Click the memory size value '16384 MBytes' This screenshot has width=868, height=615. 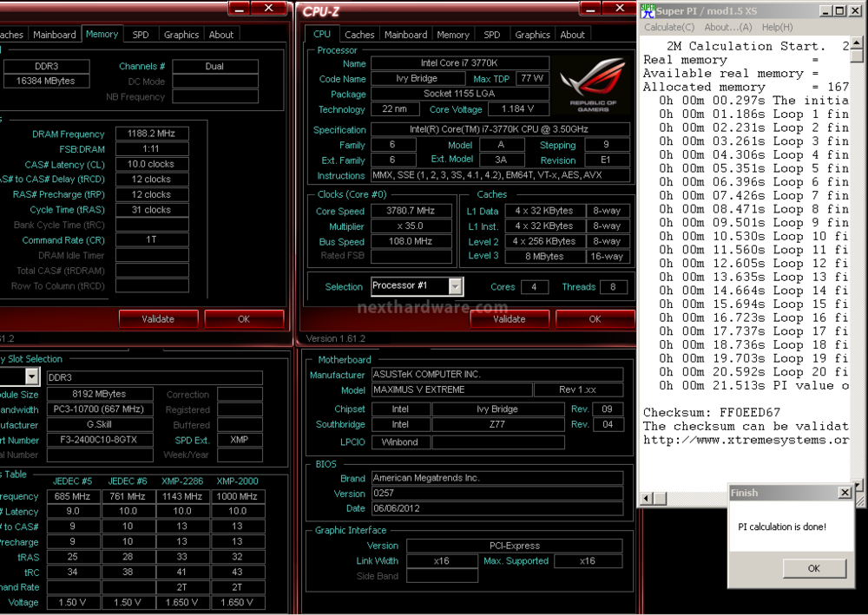point(46,81)
